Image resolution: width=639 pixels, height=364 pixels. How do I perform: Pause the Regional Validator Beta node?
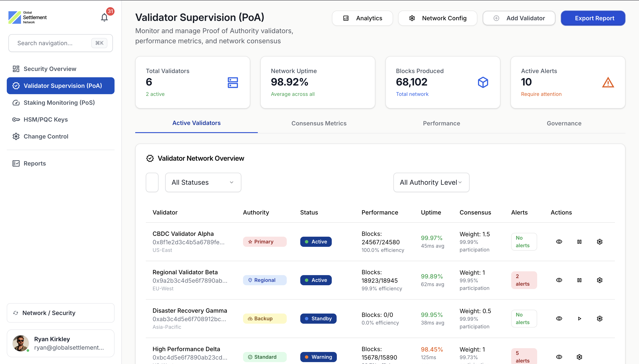coord(579,280)
